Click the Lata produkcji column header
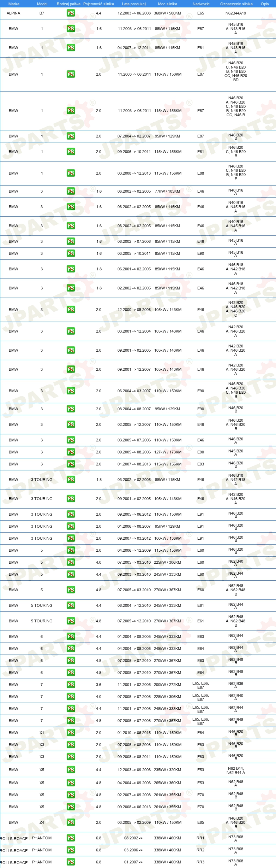The image size is (276, 868). coord(134,4)
